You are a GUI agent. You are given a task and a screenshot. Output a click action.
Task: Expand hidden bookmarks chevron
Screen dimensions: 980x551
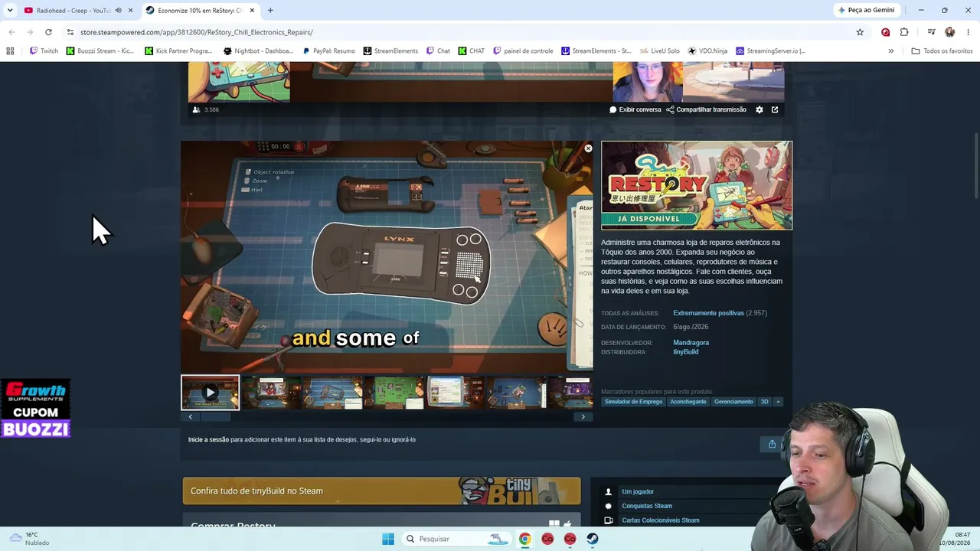(x=890, y=51)
